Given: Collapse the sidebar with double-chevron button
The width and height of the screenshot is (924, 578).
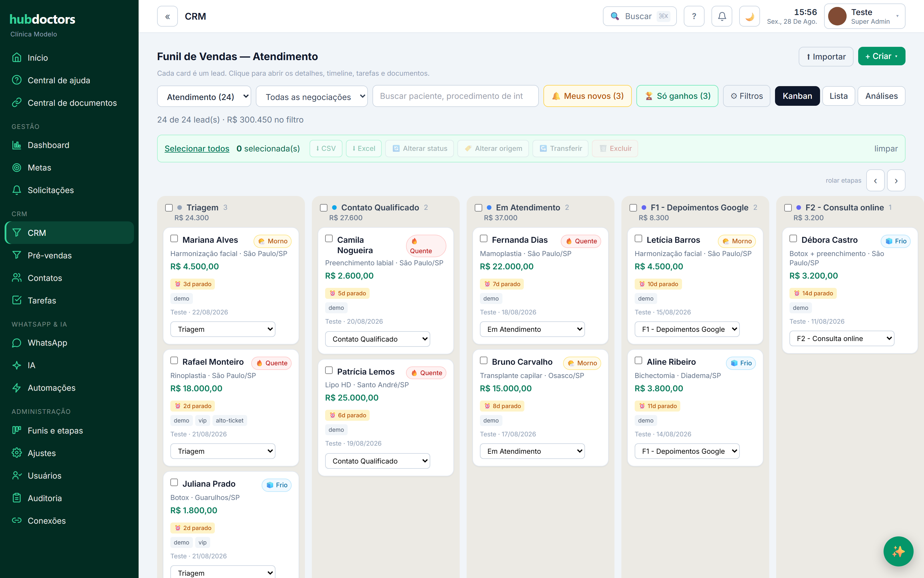Looking at the screenshot, I should [167, 16].
